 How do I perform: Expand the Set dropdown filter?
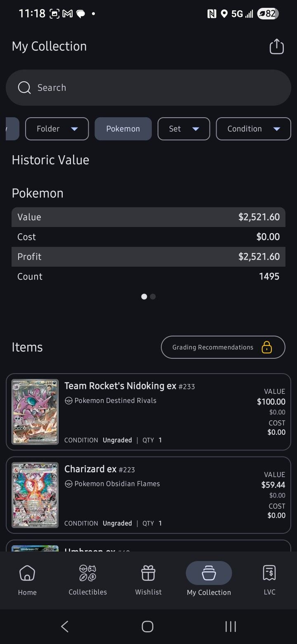[x=184, y=129]
